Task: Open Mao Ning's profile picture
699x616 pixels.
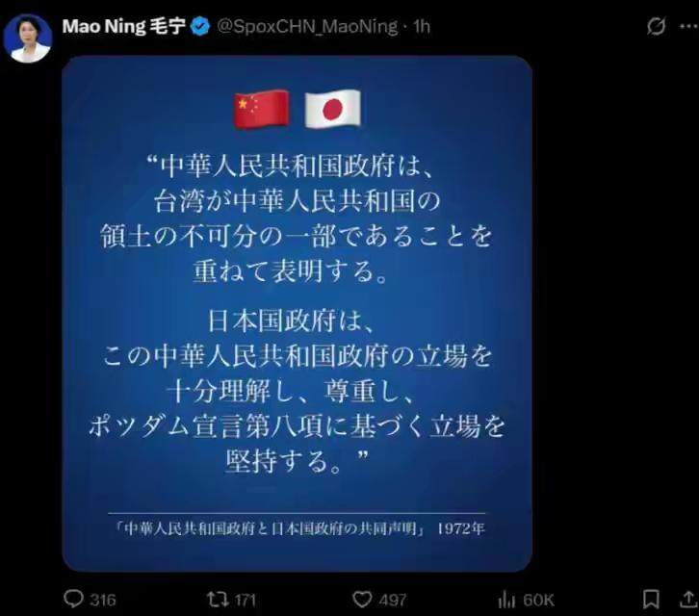Action: coord(28,38)
